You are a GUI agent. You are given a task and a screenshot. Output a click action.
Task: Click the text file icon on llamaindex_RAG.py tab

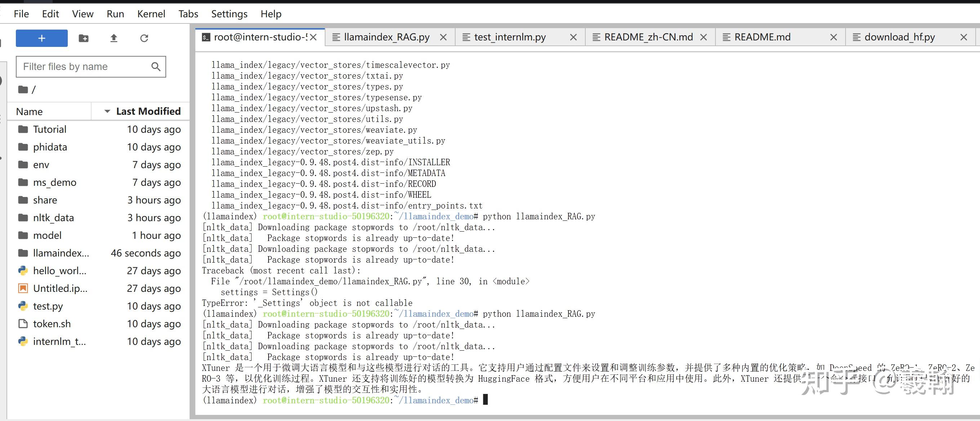click(x=336, y=37)
